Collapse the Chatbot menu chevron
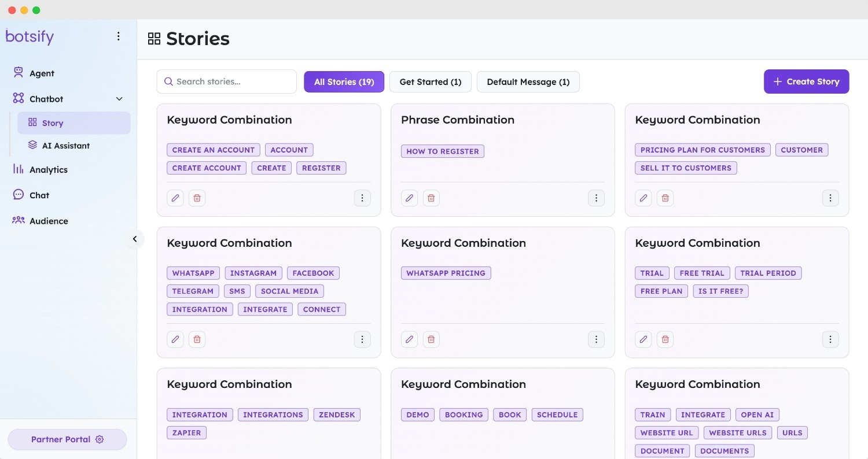Viewport: 868px width, 459px height. pyautogui.click(x=119, y=99)
